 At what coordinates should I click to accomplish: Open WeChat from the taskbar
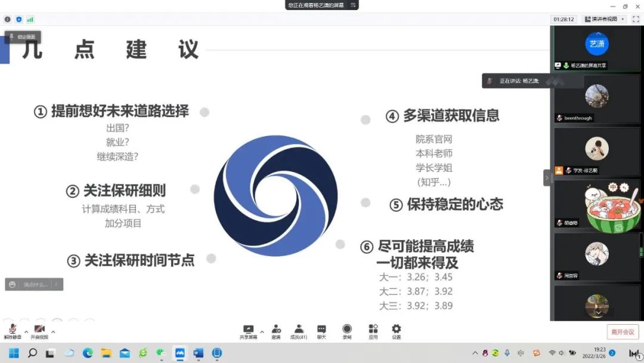point(161,353)
